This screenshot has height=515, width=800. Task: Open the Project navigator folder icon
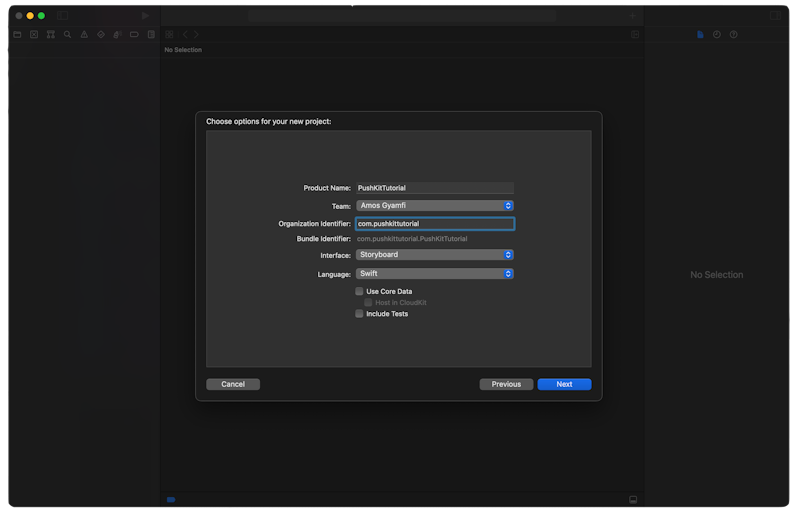tap(17, 34)
